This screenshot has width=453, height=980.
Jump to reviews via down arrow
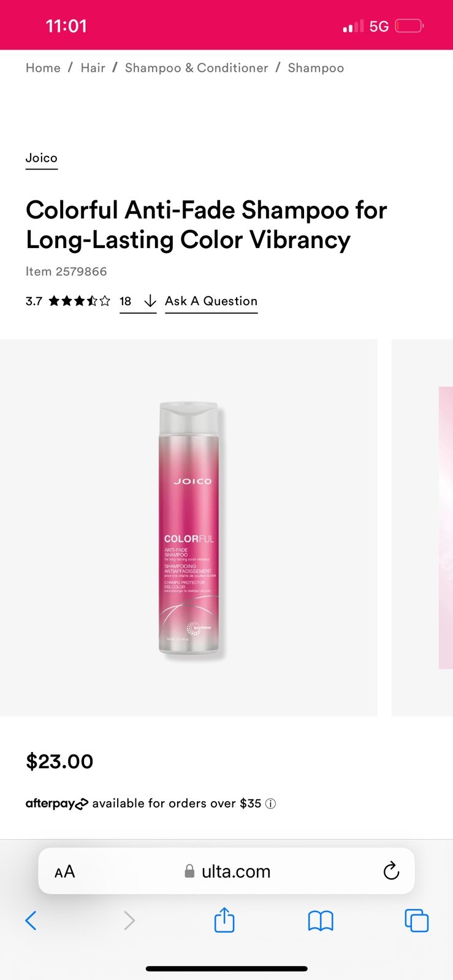click(x=150, y=301)
